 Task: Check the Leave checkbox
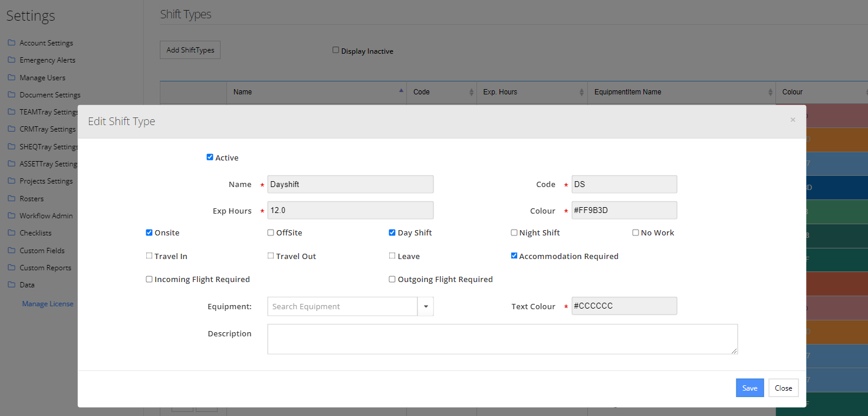[x=392, y=256]
